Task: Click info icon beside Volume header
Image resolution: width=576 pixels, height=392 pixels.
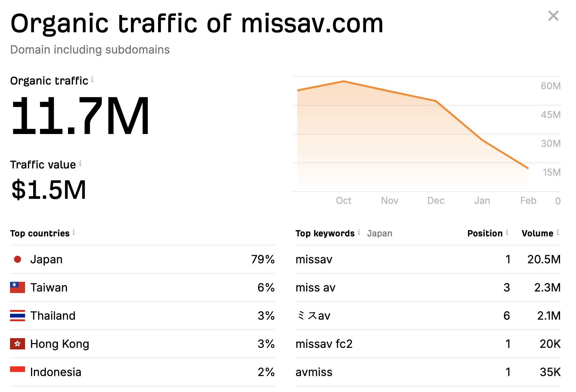Action: point(558,232)
